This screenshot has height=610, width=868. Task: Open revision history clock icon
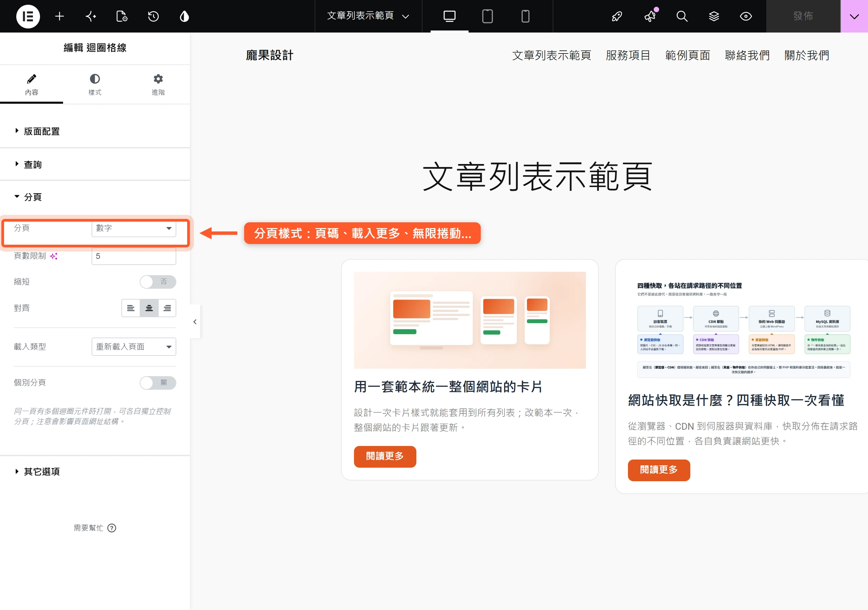click(x=153, y=16)
